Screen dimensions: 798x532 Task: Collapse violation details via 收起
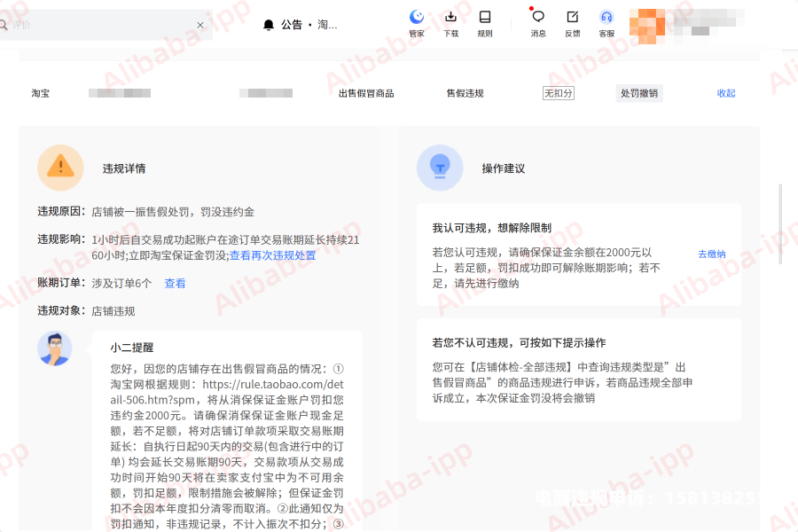point(726,93)
